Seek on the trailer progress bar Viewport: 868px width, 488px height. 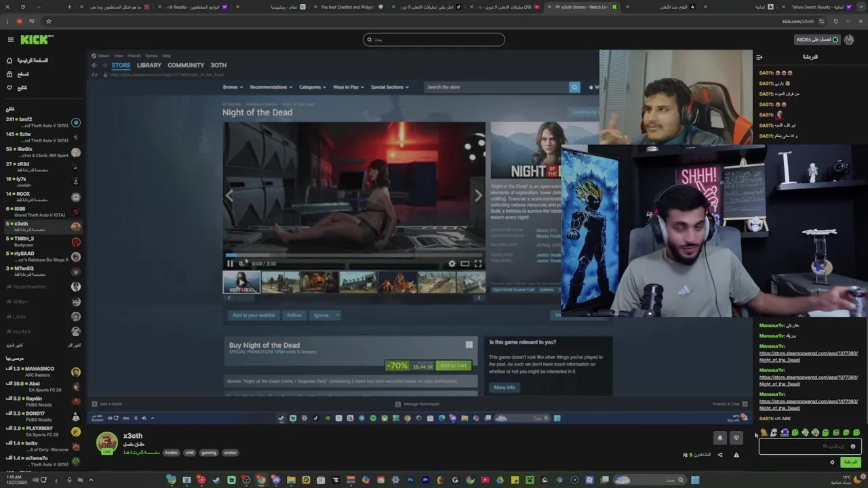coord(354,256)
